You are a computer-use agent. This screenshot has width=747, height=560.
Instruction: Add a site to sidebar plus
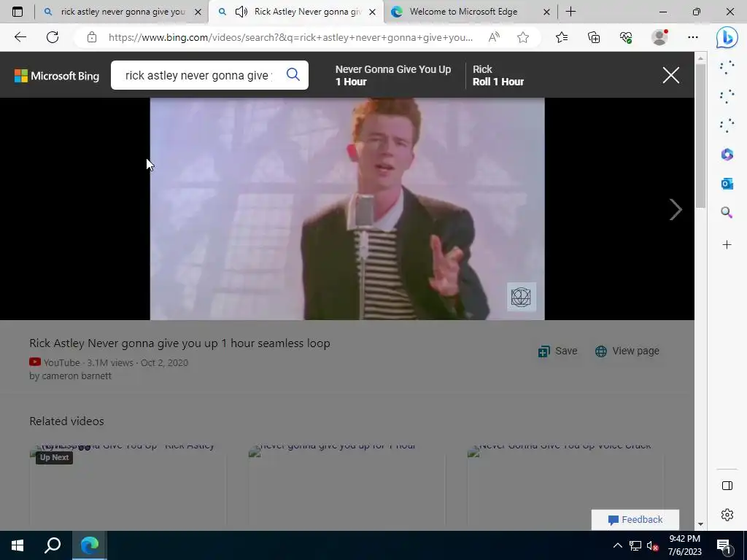(727, 245)
